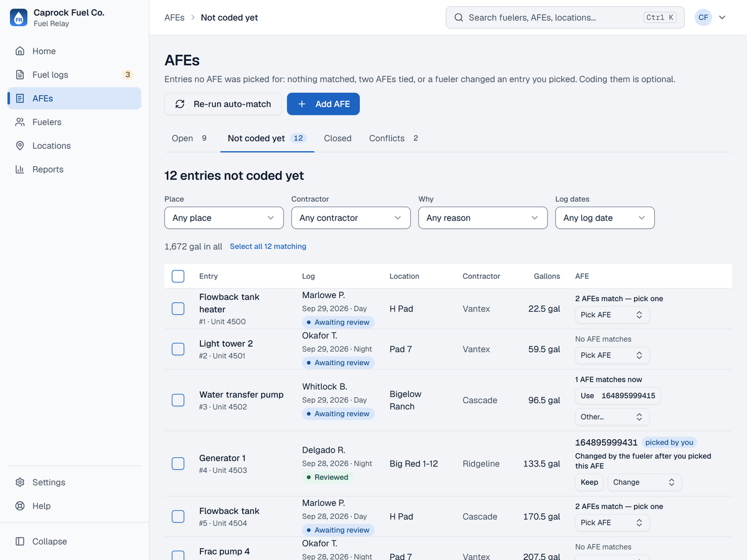Click the Reports bar chart icon
This screenshot has width=747, height=560.
click(x=20, y=169)
